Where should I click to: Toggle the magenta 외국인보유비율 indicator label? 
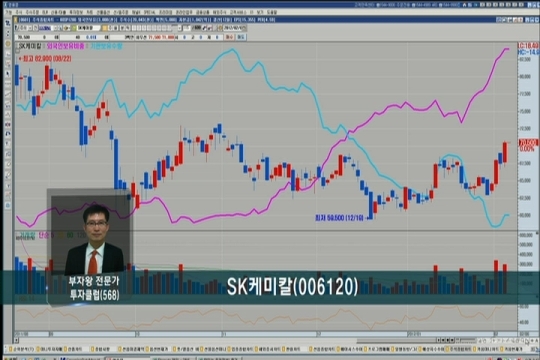click(x=65, y=46)
